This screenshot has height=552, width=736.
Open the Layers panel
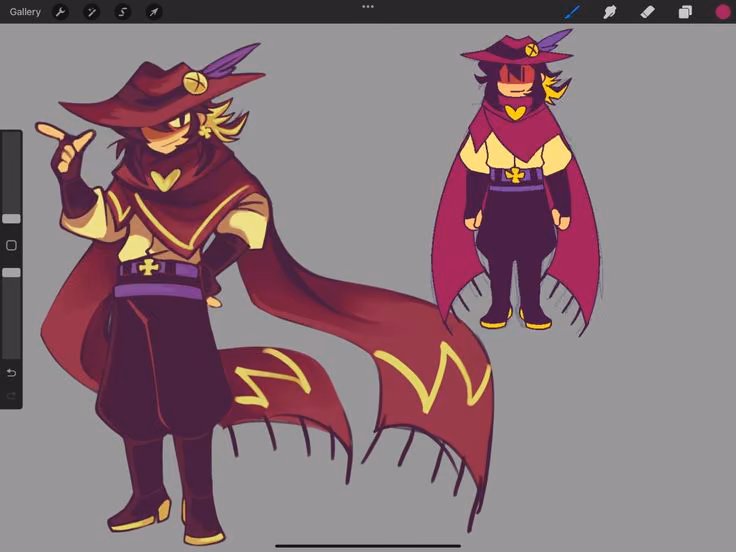pyautogui.click(x=685, y=12)
